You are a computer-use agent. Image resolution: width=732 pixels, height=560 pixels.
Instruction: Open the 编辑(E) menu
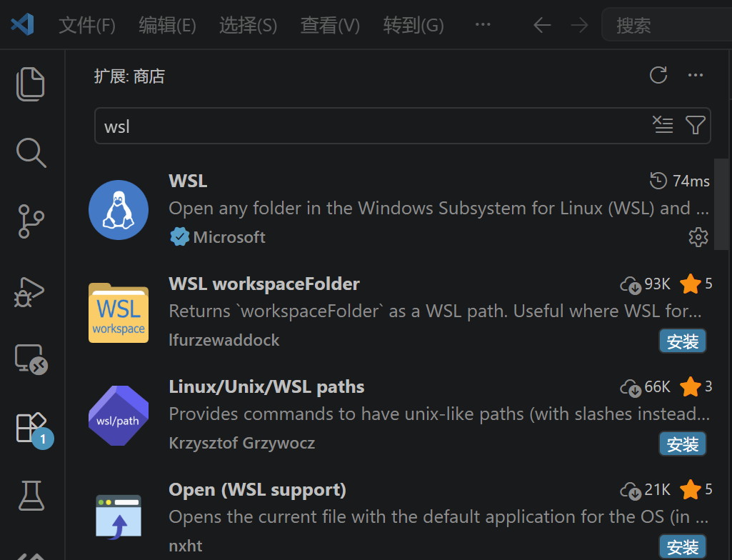pyautogui.click(x=167, y=25)
